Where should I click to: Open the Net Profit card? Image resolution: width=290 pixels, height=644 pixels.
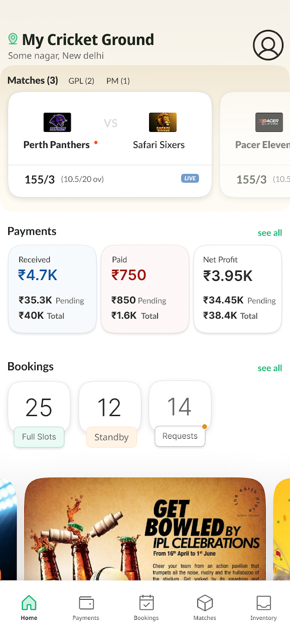tap(238, 289)
